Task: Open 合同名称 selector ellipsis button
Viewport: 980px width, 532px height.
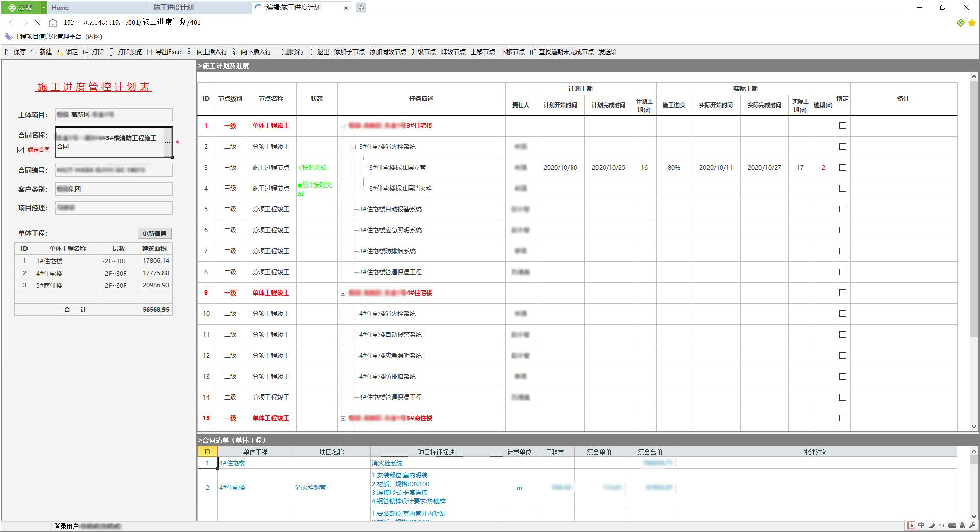Action: 168,142
